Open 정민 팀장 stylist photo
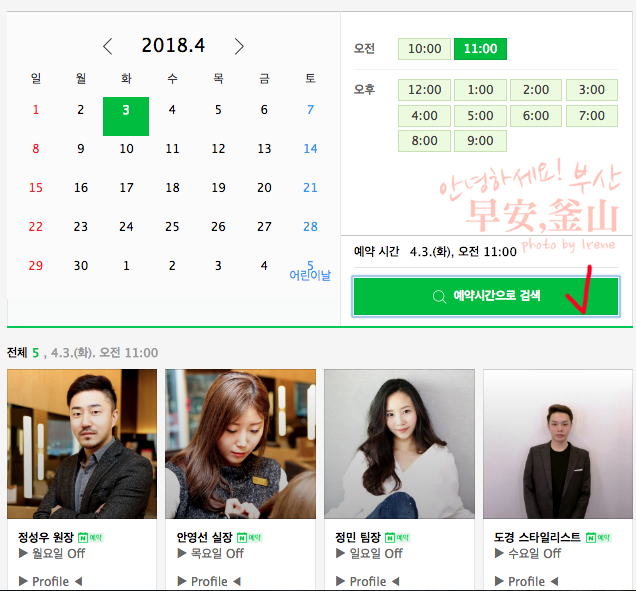The image size is (636, 591). [x=399, y=444]
